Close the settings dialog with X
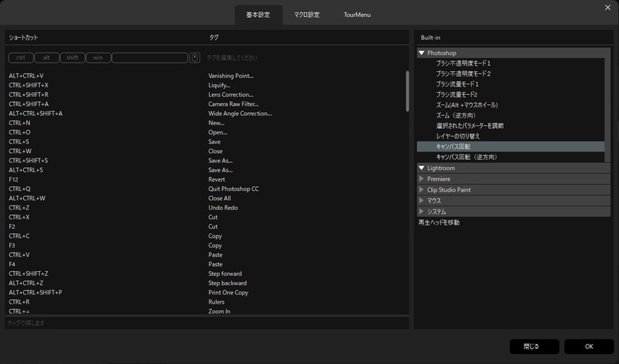619x364 pixels. tap(607, 8)
